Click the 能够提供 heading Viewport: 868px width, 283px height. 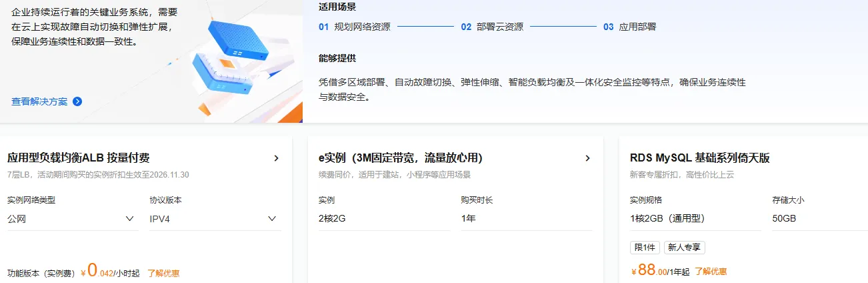(x=337, y=59)
